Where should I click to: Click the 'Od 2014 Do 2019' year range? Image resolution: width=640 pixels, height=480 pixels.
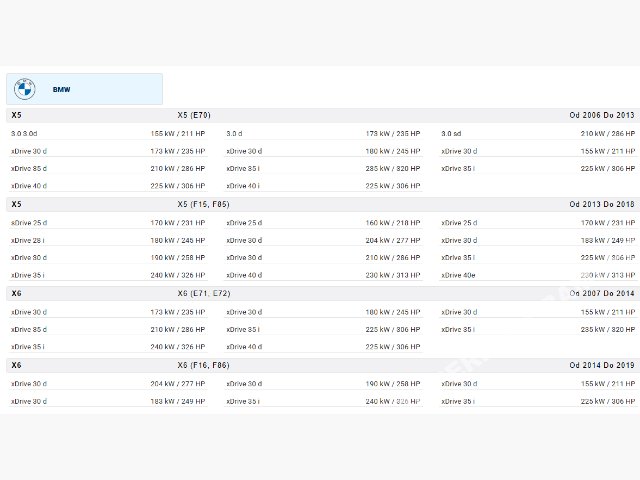pyautogui.click(x=601, y=366)
